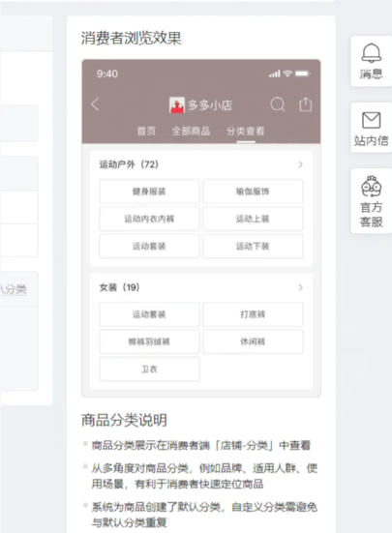This screenshot has width=392, height=533.
Task: Switch to the 首页 tab
Action: [x=146, y=131]
